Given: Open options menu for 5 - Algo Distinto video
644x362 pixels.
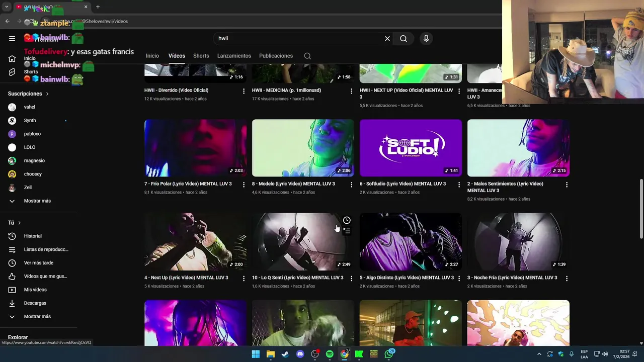Looking at the screenshot, I should 459,279.
